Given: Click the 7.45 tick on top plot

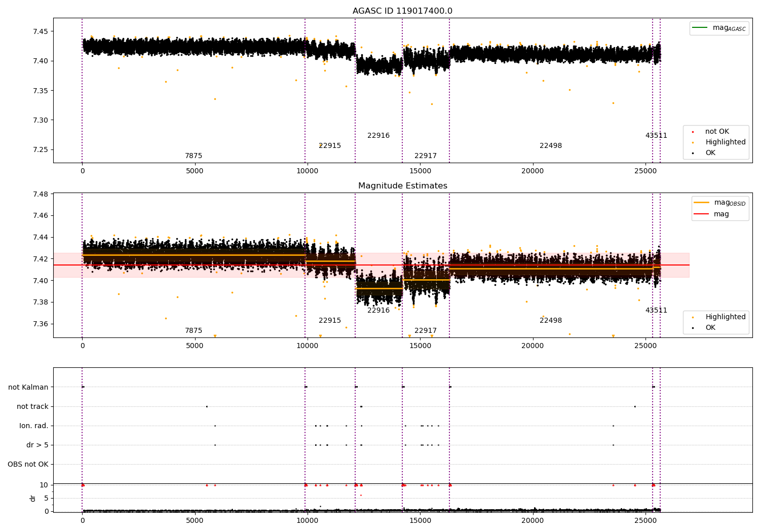Looking at the screenshot, I should point(41,32).
